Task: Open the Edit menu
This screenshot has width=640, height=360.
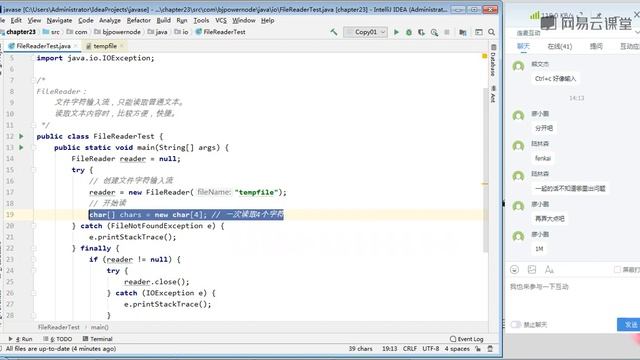Action: (x=16, y=20)
